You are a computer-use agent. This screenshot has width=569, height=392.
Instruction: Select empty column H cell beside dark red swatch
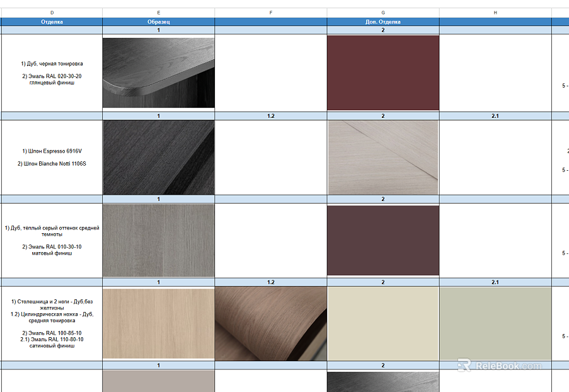[x=495, y=73]
